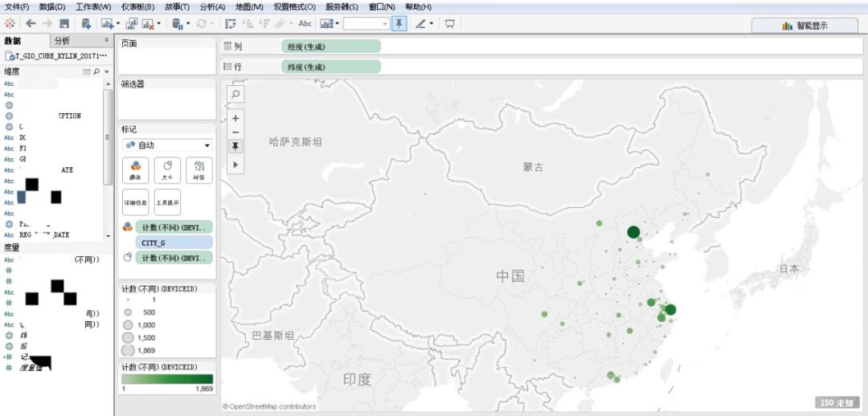868x416 pixels.
Task: Run update refresh icon in toolbar
Action: coord(202,24)
